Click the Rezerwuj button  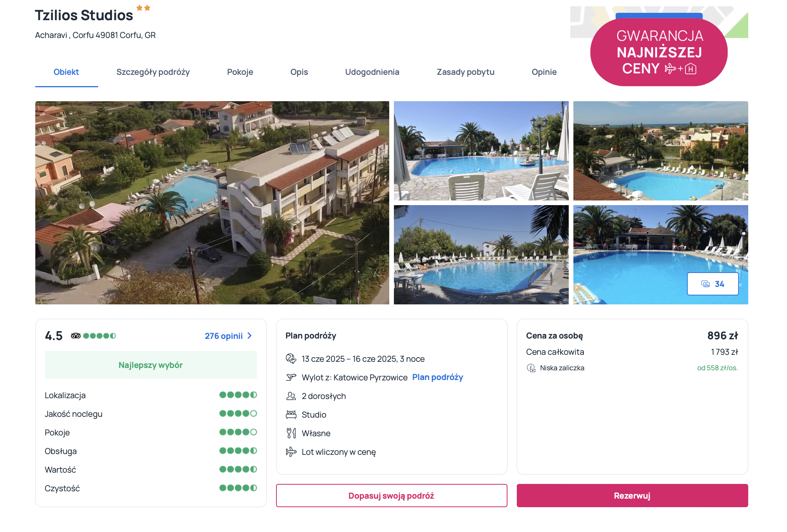632,496
